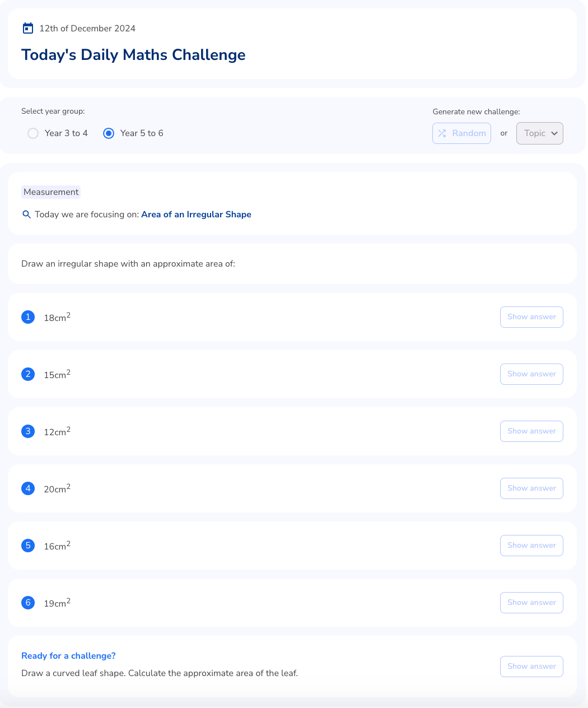Viewport: 588px width, 708px height.
Task: Click the number 5 question badge
Action: click(x=28, y=546)
